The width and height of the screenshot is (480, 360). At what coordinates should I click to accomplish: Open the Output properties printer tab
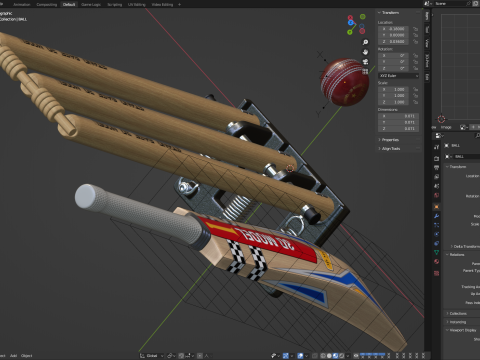tap(436, 167)
